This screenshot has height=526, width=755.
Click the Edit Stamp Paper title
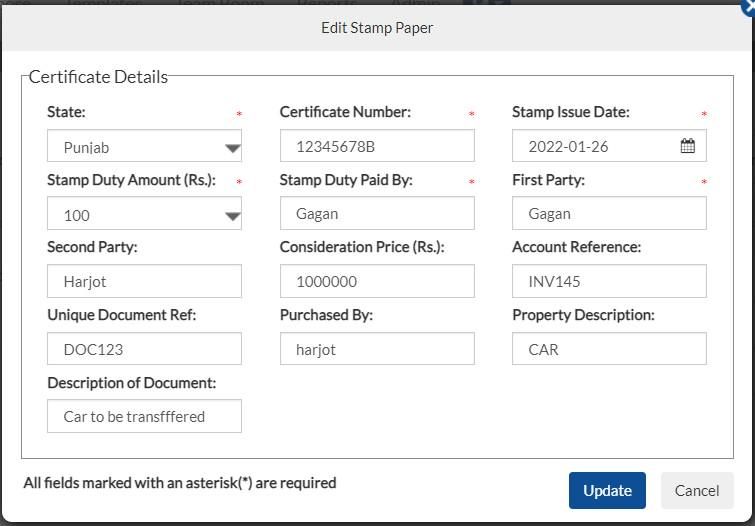pyautogui.click(x=377, y=28)
